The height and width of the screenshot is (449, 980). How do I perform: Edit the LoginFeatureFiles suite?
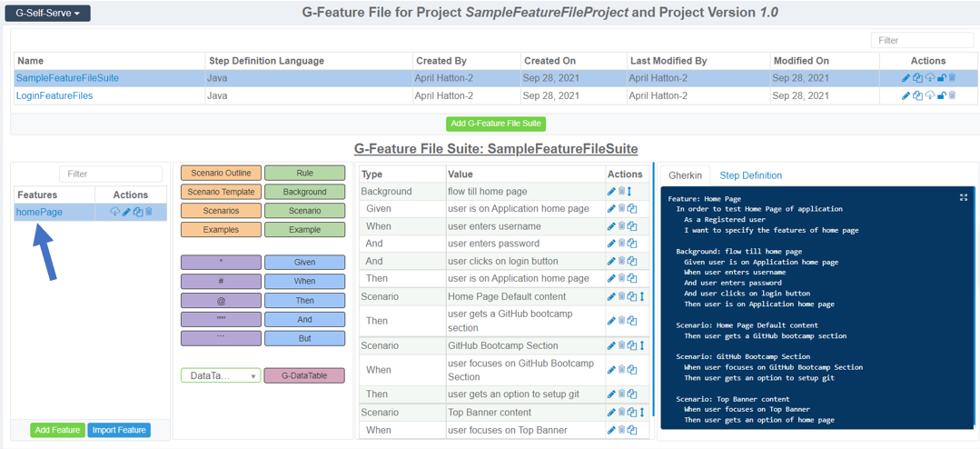[x=906, y=95]
